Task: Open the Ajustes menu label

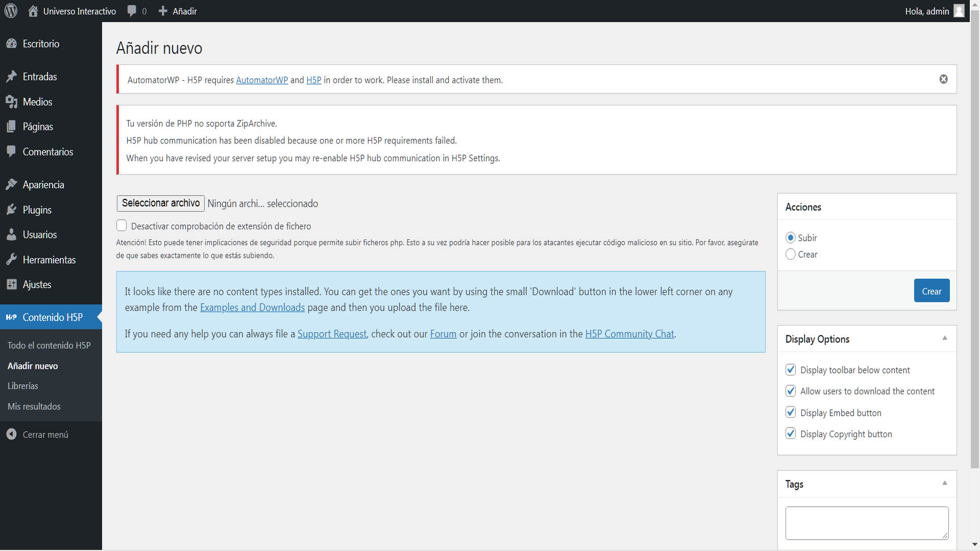Action: (37, 285)
